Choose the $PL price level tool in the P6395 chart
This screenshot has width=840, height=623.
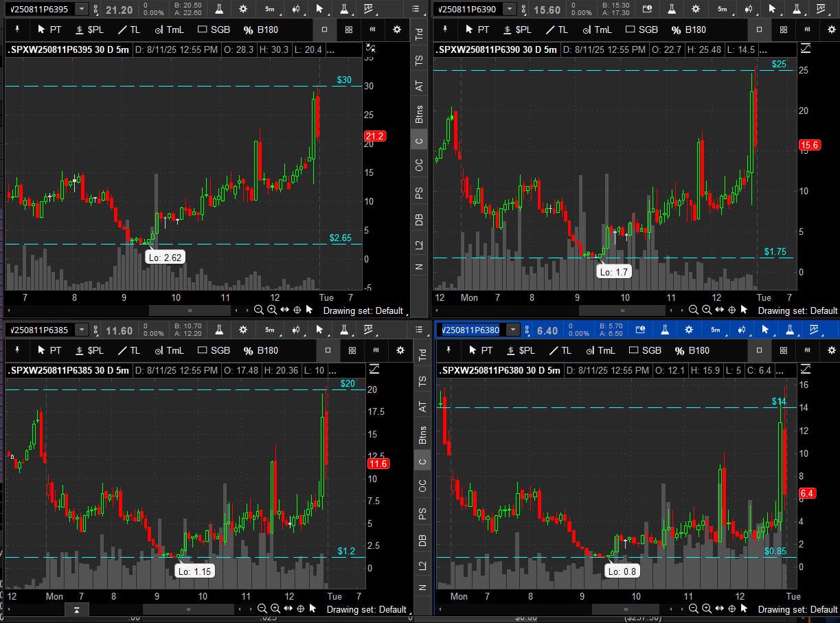click(89, 30)
